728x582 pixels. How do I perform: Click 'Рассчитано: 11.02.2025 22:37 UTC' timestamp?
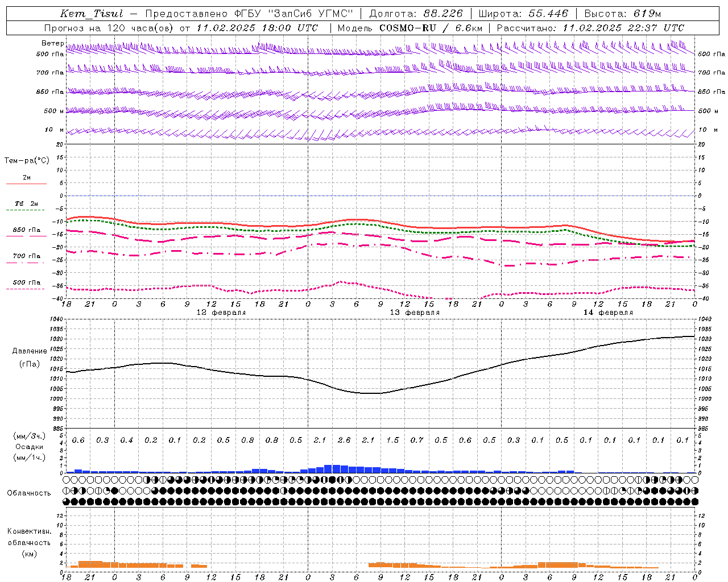[x=590, y=28]
